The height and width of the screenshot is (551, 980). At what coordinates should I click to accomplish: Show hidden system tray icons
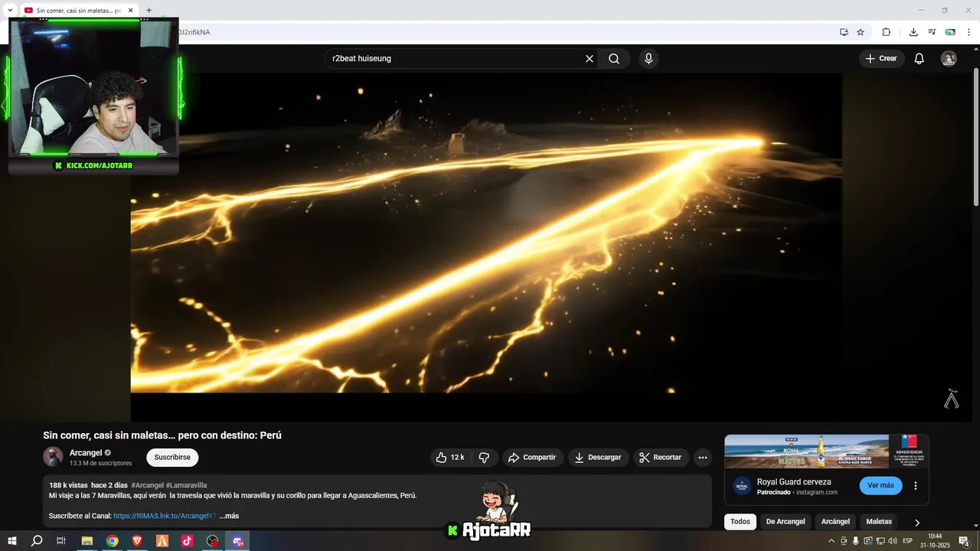coord(831,541)
